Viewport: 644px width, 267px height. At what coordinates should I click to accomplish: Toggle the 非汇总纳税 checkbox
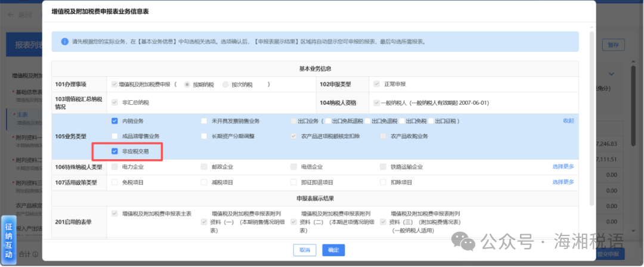point(114,103)
